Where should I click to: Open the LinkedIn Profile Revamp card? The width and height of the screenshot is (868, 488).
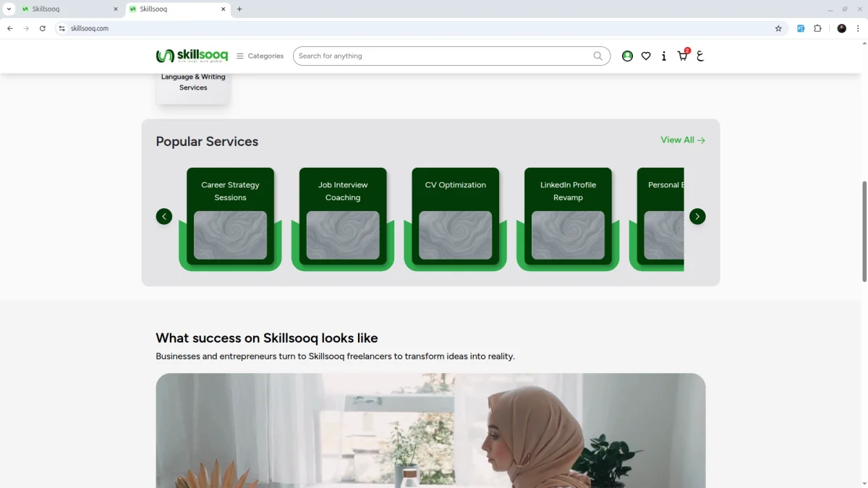[x=568, y=219]
